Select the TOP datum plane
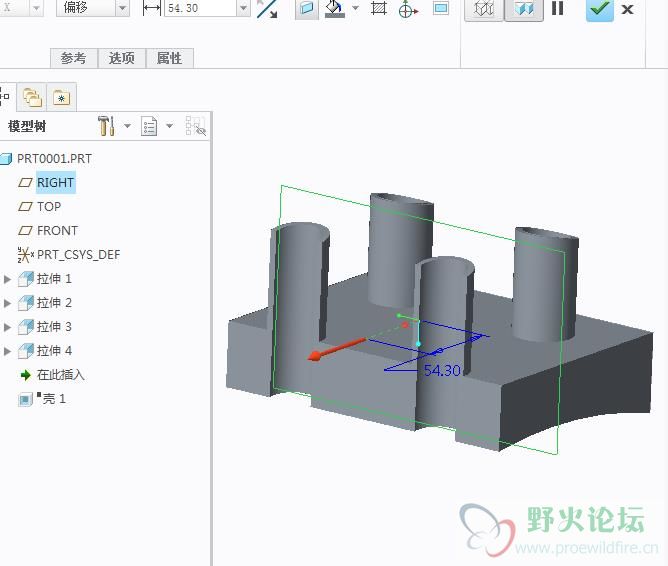The width and height of the screenshot is (668, 566). click(x=49, y=207)
